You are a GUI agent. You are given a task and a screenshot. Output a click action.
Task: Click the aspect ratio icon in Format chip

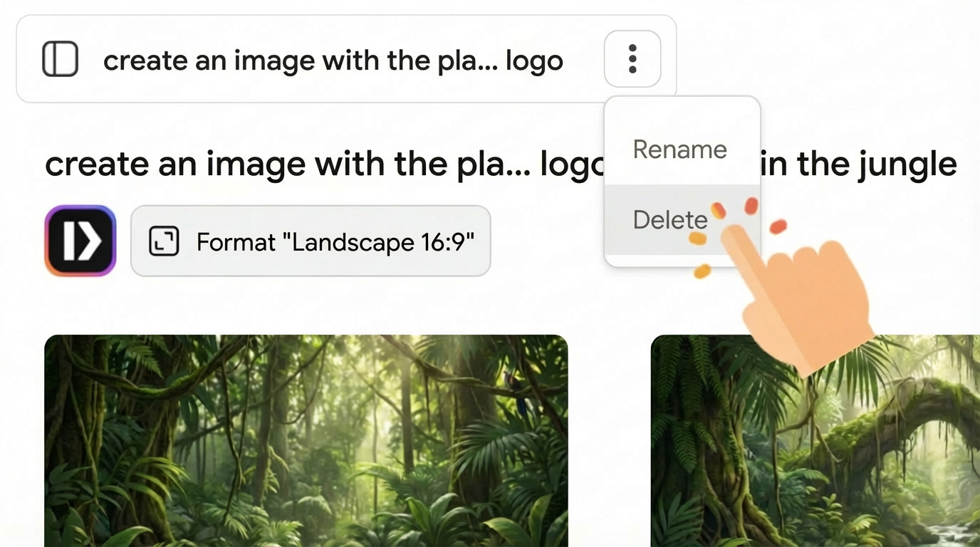coord(164,242)
